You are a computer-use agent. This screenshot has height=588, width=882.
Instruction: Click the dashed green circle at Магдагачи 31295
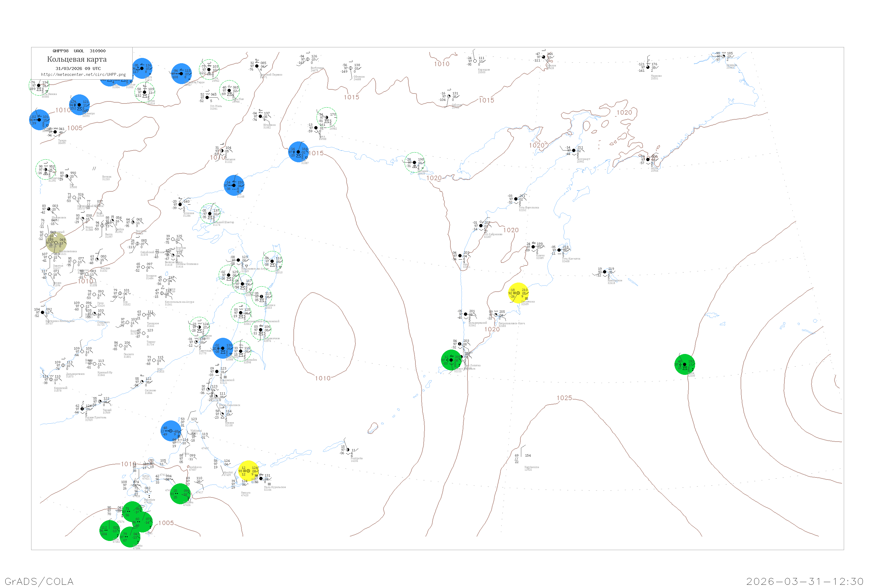[x=46, y=170]
